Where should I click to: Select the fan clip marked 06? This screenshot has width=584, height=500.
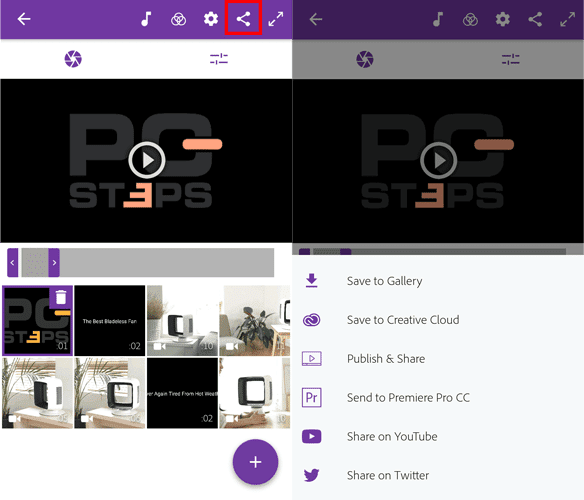pos(110,393)
